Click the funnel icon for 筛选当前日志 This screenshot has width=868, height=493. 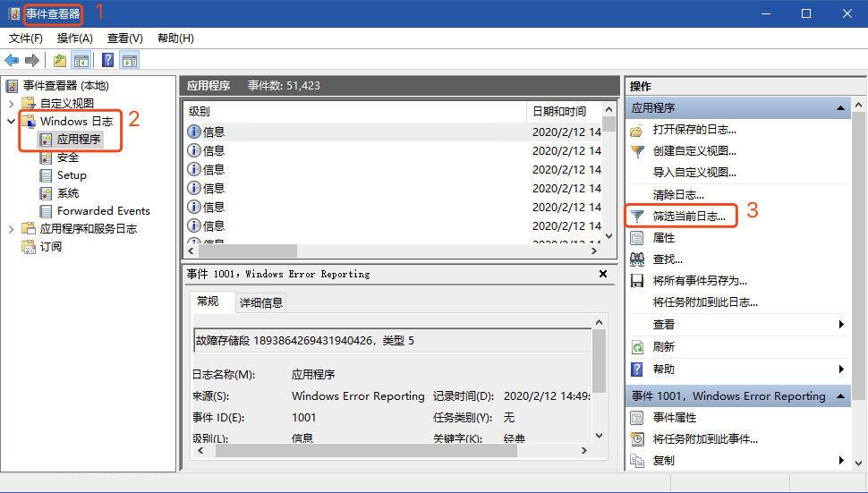pyautogui.click(x=637, y=217)
